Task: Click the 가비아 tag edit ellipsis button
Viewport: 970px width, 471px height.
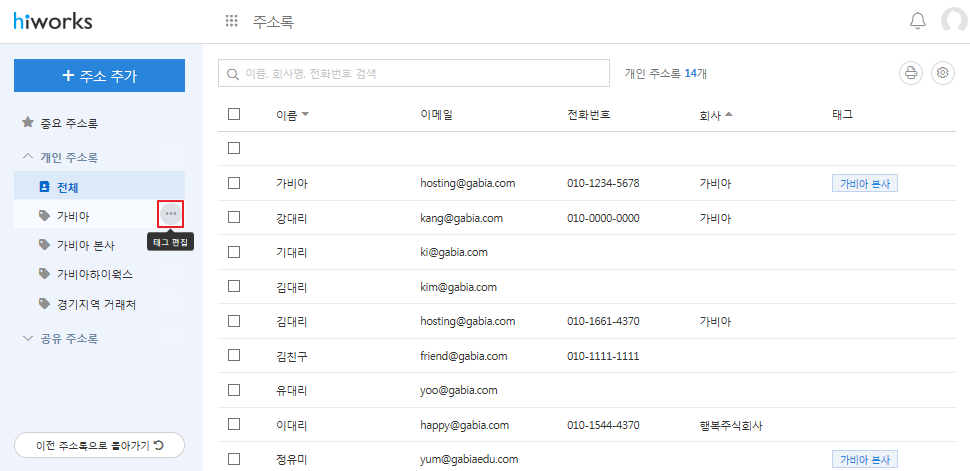Action: click(170, 213)
